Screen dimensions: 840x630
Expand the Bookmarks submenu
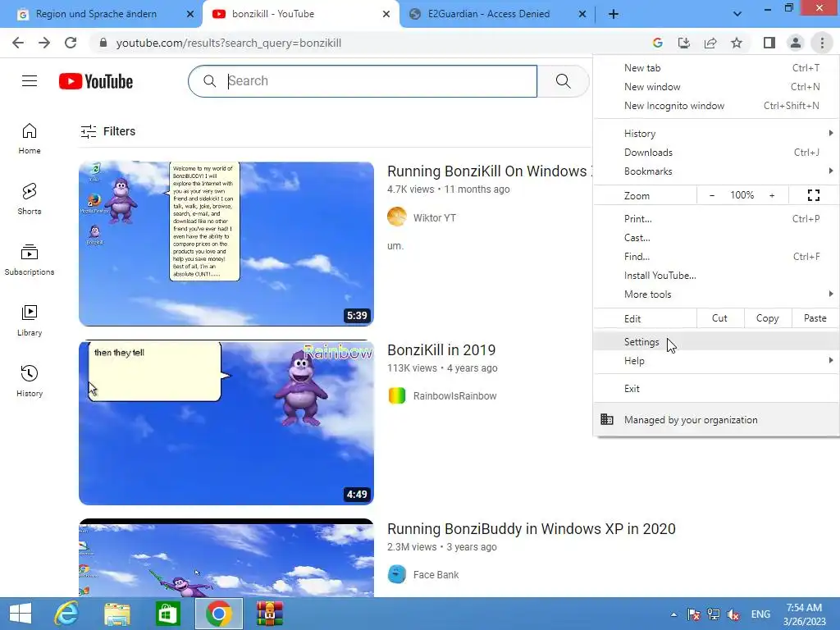point(716,171)
